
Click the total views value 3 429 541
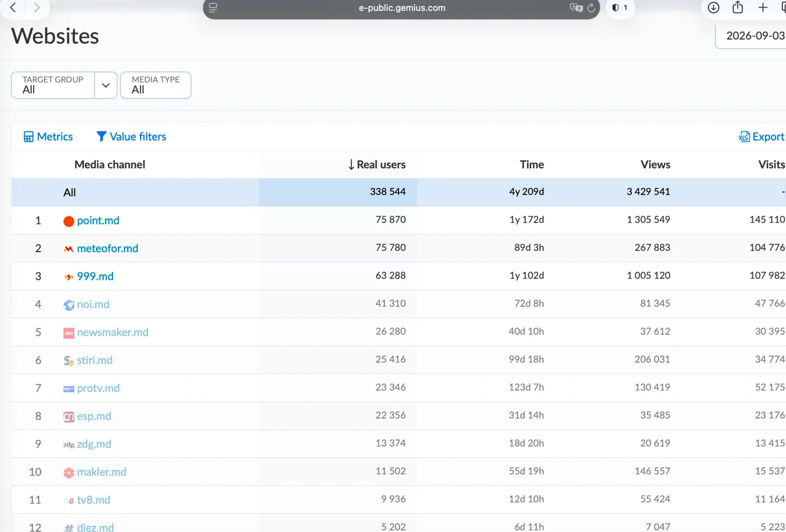(648, 191)
